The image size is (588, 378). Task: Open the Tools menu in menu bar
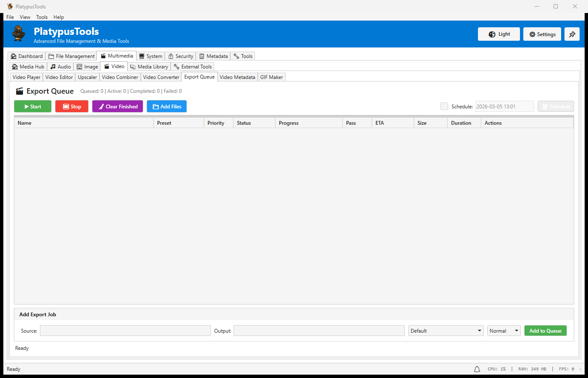(x=42, y=17)
